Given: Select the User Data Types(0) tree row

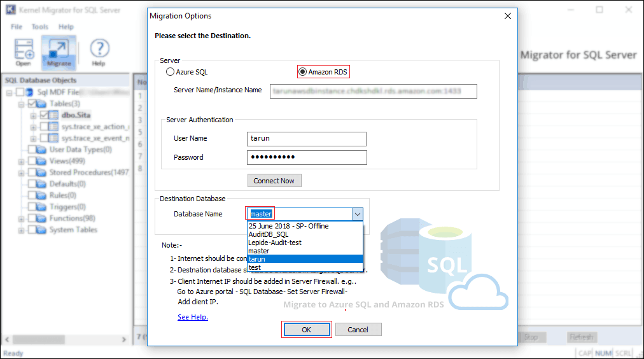Looking at the screenshot, I should click(x=80, y=150).
